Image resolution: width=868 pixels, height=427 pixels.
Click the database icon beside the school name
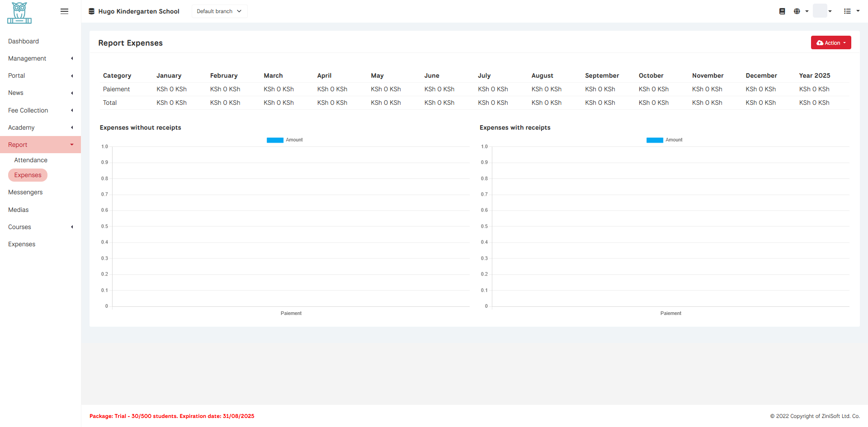point(92,11)
